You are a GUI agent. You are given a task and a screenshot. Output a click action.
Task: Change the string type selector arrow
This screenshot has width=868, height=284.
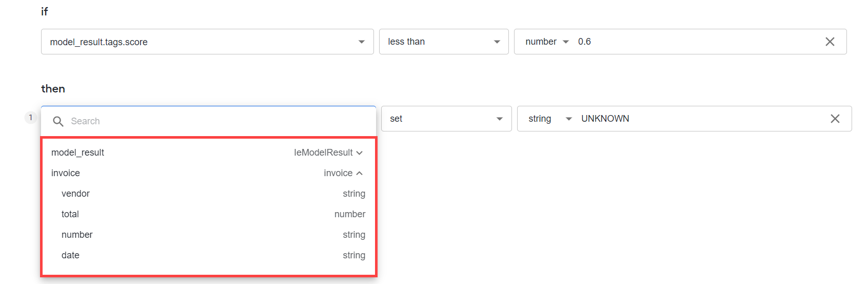point(568,119)
